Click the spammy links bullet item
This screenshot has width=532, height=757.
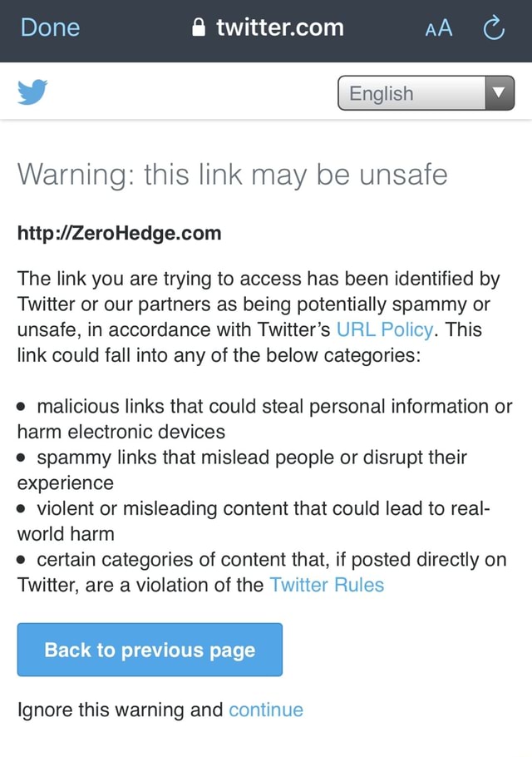click(x=241, y=470)
